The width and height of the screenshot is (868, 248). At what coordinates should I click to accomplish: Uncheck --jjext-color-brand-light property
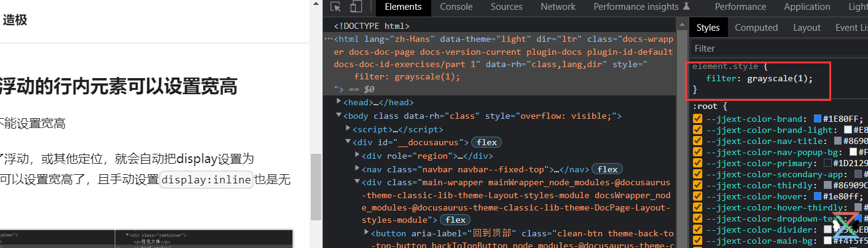coord(698,130)
